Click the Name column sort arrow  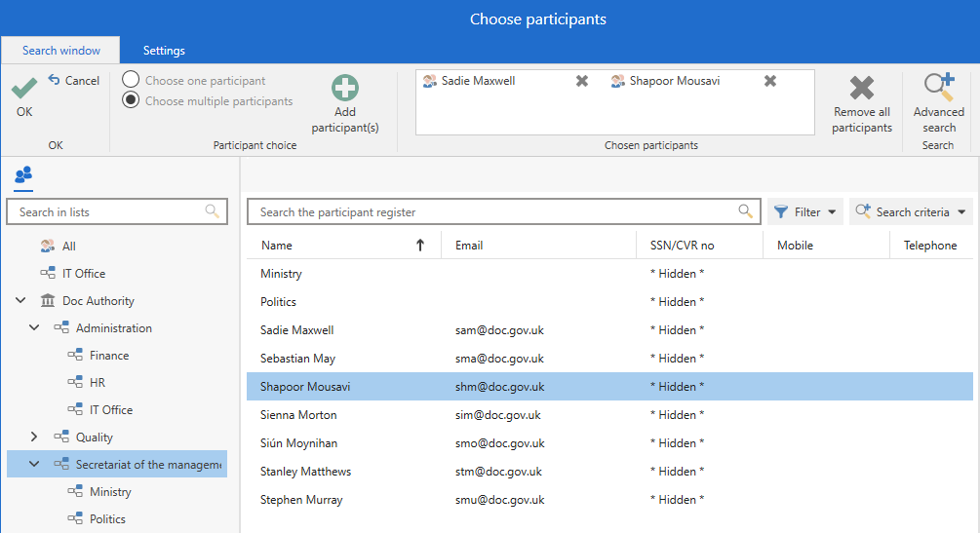pos(420,245)
